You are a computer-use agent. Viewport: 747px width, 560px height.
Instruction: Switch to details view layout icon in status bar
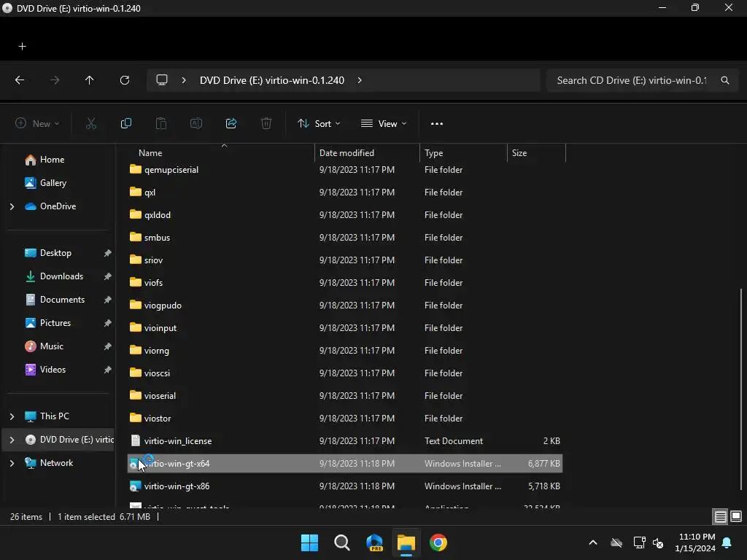pyautogui.click(x=720, y=516)
